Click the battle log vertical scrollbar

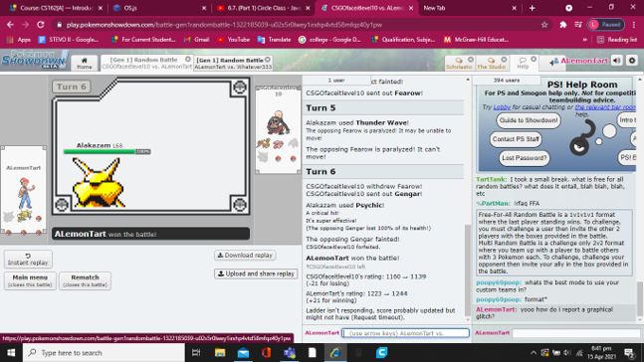pyautogui.click(x=468, y=271)
